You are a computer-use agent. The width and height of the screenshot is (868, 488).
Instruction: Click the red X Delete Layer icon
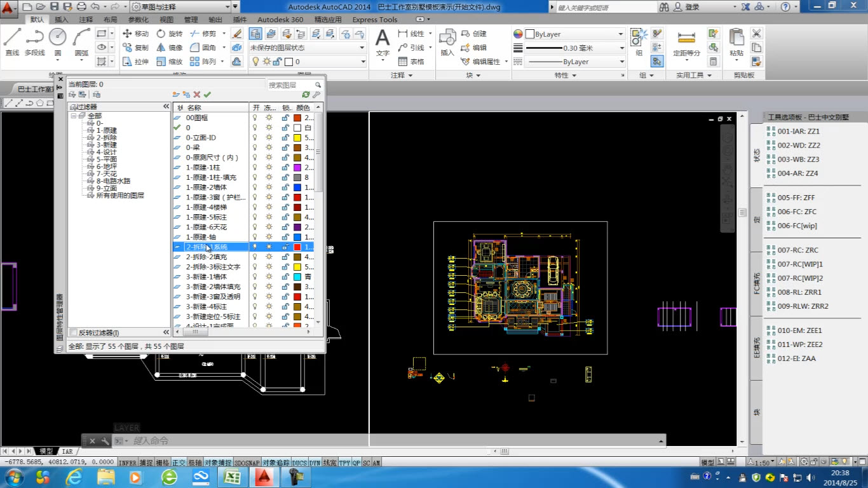click(197, 95)
